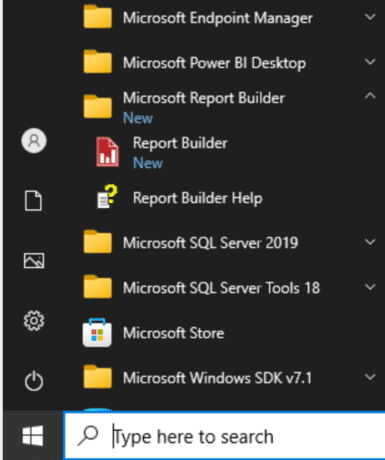Launch the Microsoft Store icon
385x460 pixels.
tap(97, 332)
